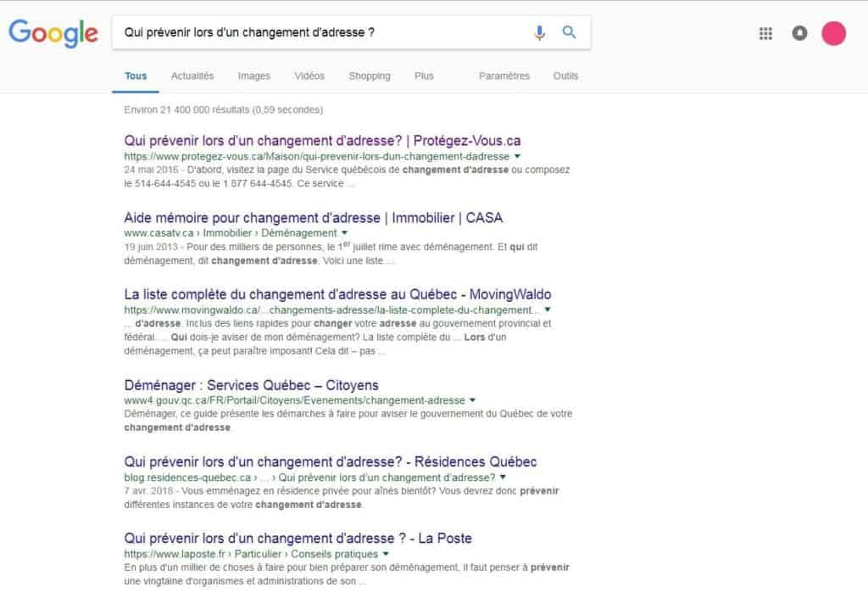
Task: Select the Tous tab
Action: (x=136, y=75)
